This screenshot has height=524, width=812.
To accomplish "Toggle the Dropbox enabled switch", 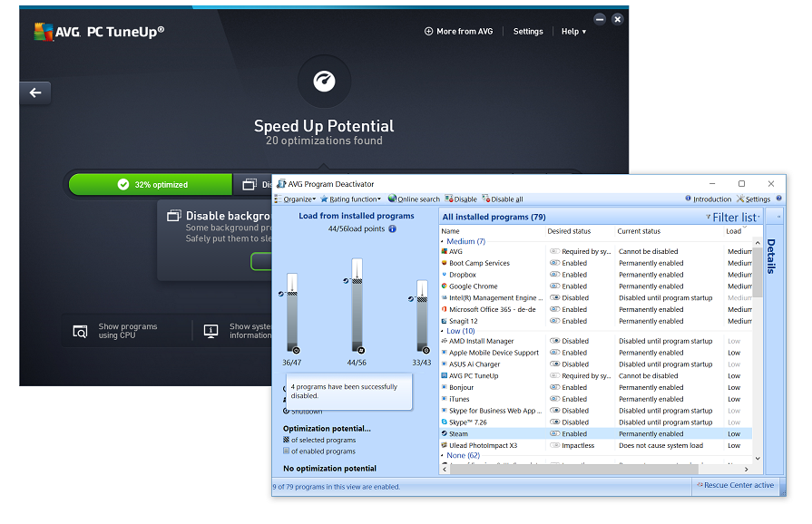I will pyautogui.click(x=554, y=275).
